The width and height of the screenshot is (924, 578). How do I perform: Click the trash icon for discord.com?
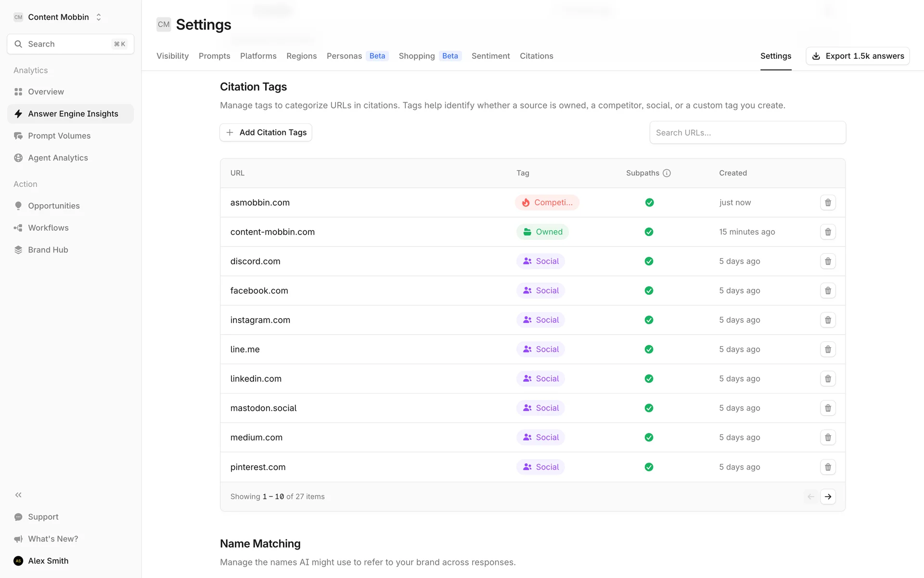[828, 261]
